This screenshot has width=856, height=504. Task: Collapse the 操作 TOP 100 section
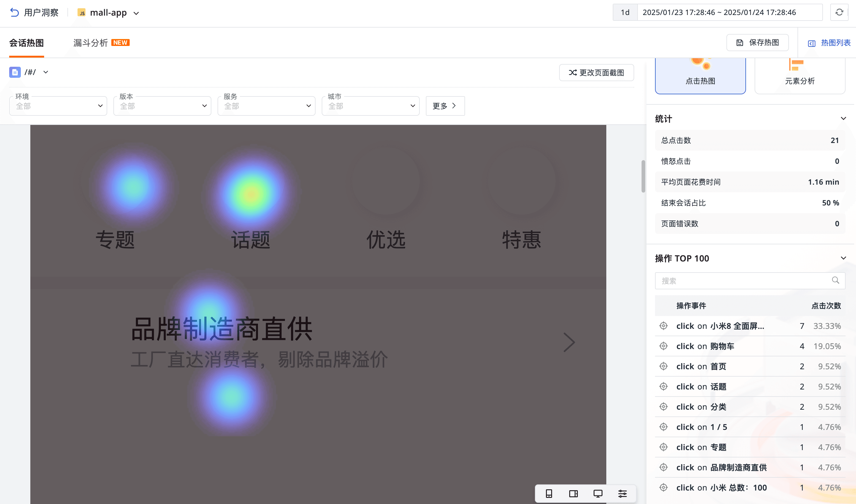point(843,258)
